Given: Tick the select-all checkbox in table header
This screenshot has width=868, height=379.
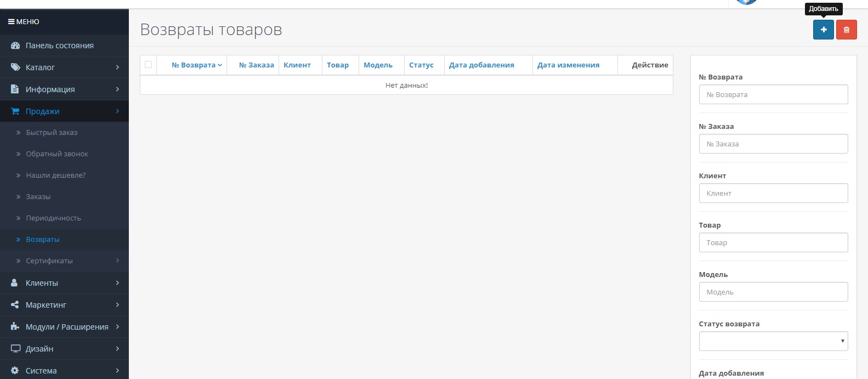Looking at the screenshot, I should 148,65.
